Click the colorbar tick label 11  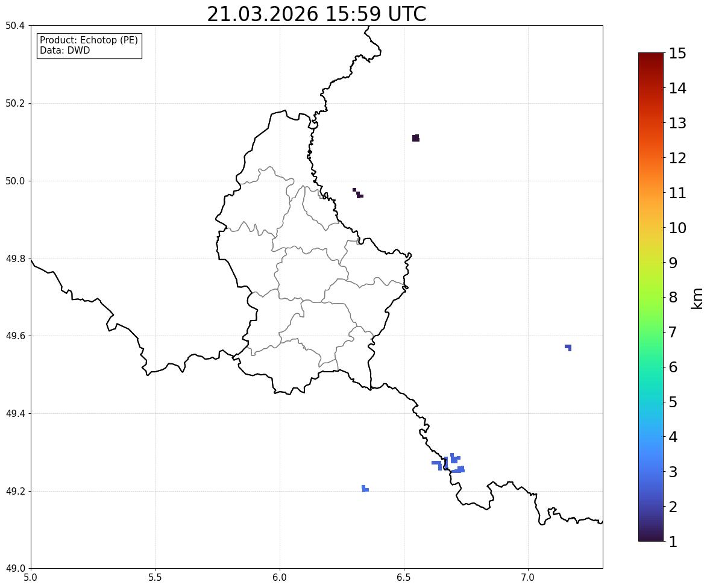[677, 193]
